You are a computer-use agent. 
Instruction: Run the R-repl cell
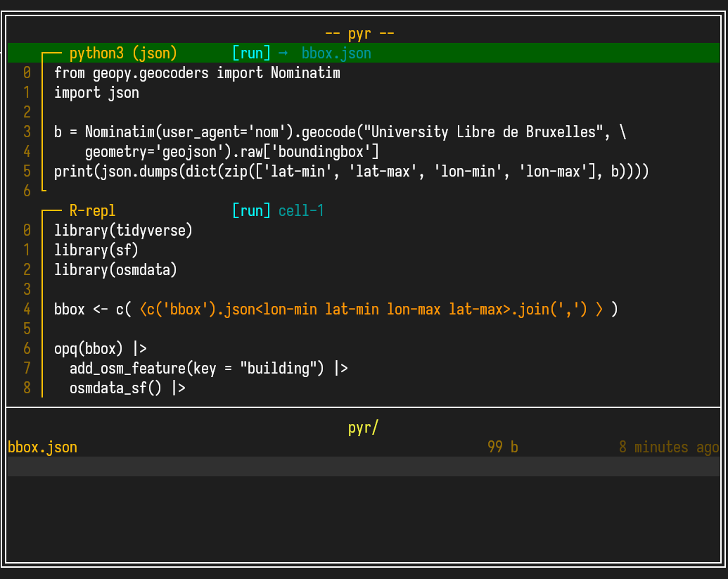click(251, 211)
